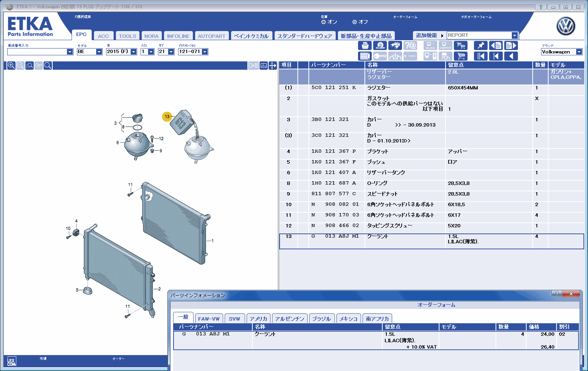Click オーダーフォーム link in parts info
Viewport: 588px width, 371px height.
436,305
